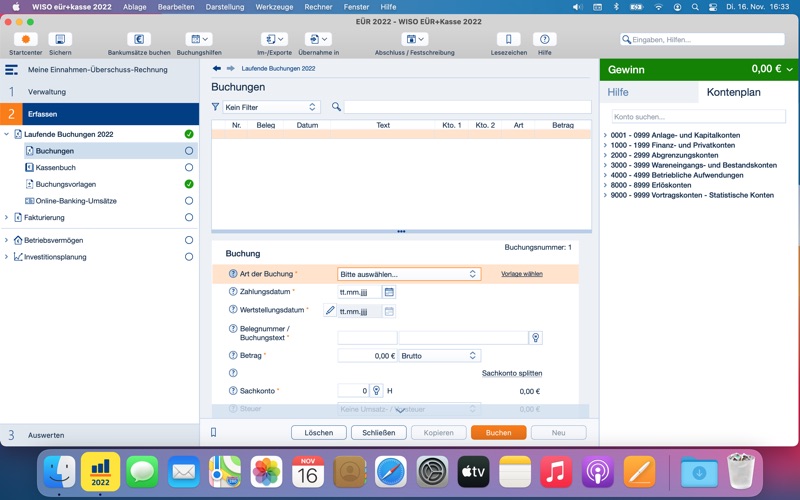Expand the Investitionsplanung tree node
This screenshot has height=500, width=800.
pos(7,257)
